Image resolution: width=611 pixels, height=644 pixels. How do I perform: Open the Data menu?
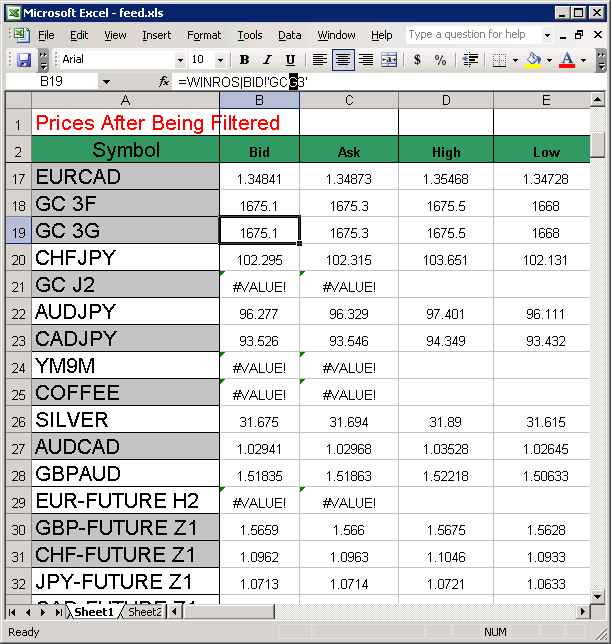[x=290, y=35]
